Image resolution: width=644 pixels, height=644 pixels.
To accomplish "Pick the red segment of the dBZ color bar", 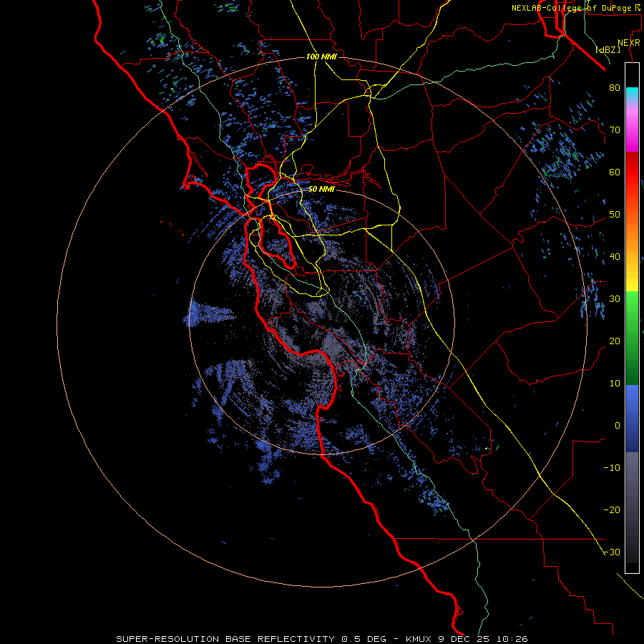I will coord(632,172).
